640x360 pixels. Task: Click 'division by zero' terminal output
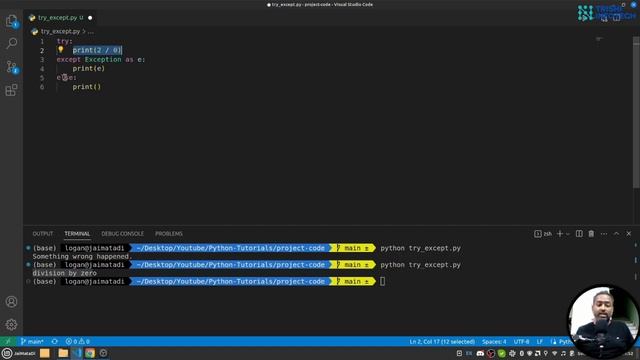pyautogui.click(x=64, y=273)
